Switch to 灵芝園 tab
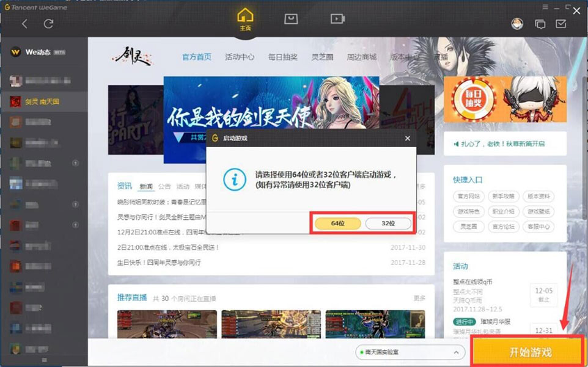 point(323,57)
